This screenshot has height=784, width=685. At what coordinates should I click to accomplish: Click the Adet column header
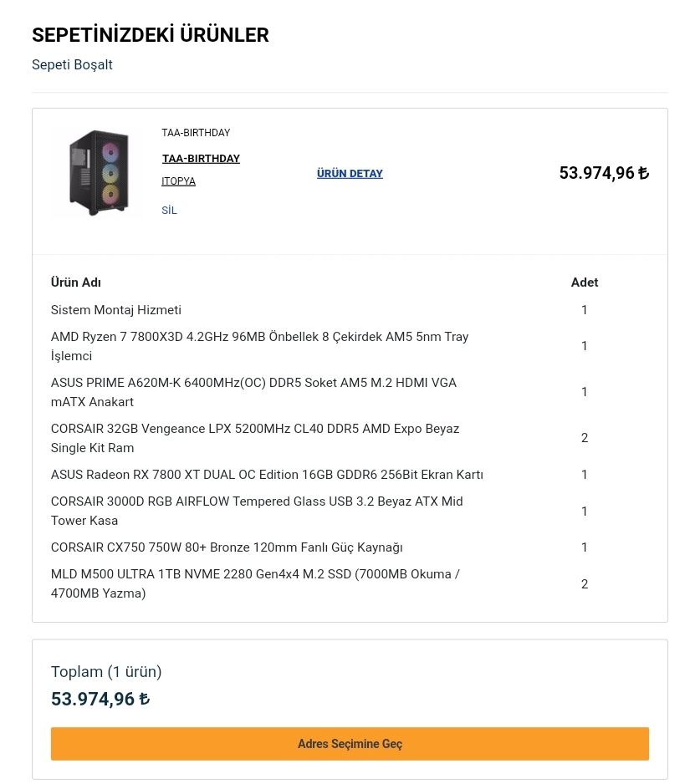point(584,283)
